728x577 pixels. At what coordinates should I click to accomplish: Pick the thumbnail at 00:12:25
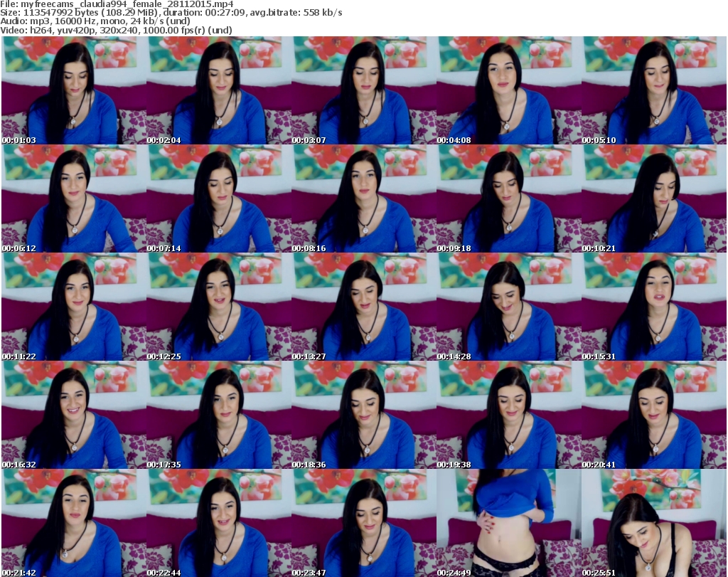219,307
